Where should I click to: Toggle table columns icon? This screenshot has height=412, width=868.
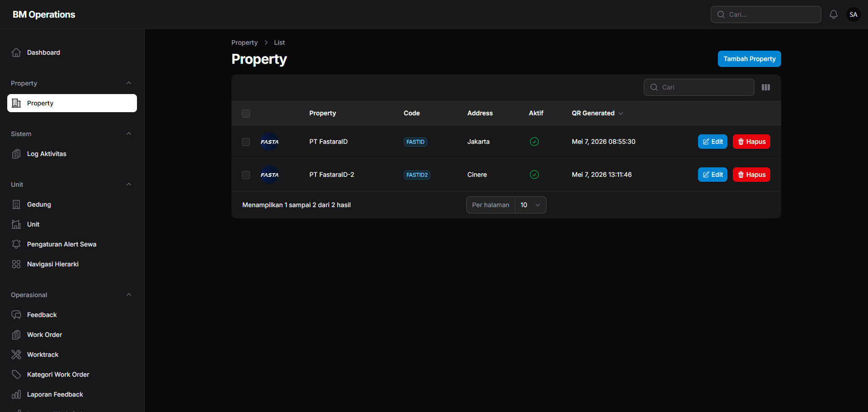pos(766,87)
